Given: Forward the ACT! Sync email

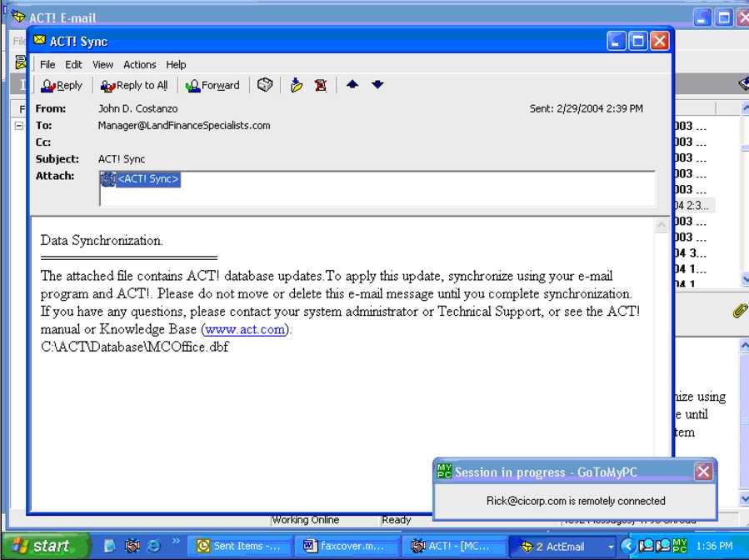Looking at the screenshot, I should click(212, 86).
